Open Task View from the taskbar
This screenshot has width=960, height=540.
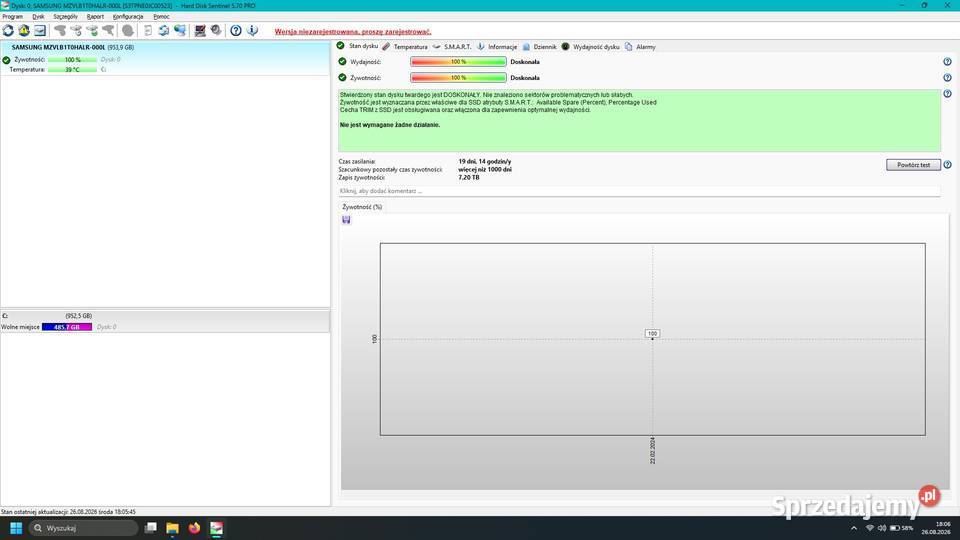tap(151, 528)
